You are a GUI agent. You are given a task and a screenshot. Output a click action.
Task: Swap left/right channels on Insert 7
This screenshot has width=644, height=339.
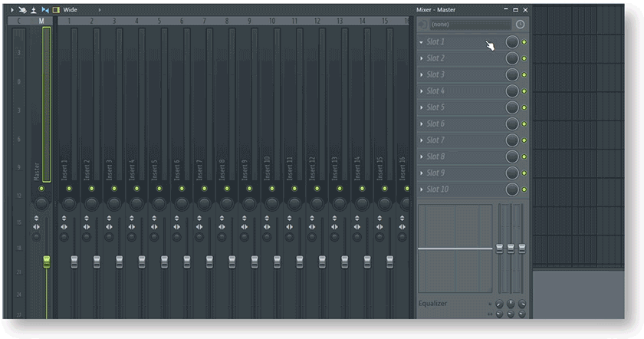tap(199, 227)
